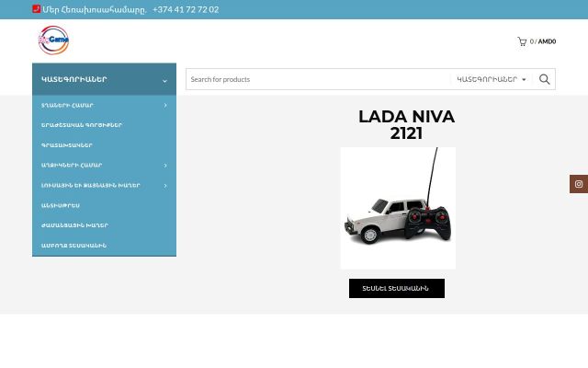Viewport: 588px width, 368px height.
Task: Click the magnifier search button
Action: 545,79
